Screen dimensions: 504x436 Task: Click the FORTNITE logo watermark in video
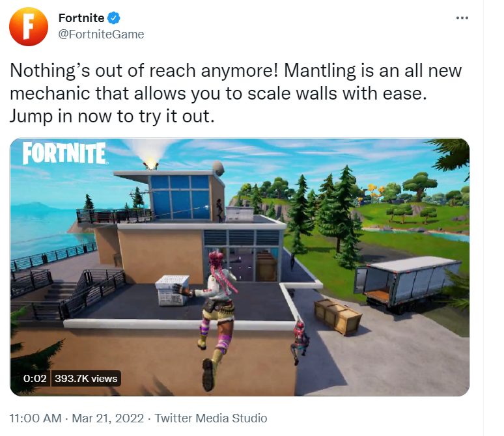(64, 154)
